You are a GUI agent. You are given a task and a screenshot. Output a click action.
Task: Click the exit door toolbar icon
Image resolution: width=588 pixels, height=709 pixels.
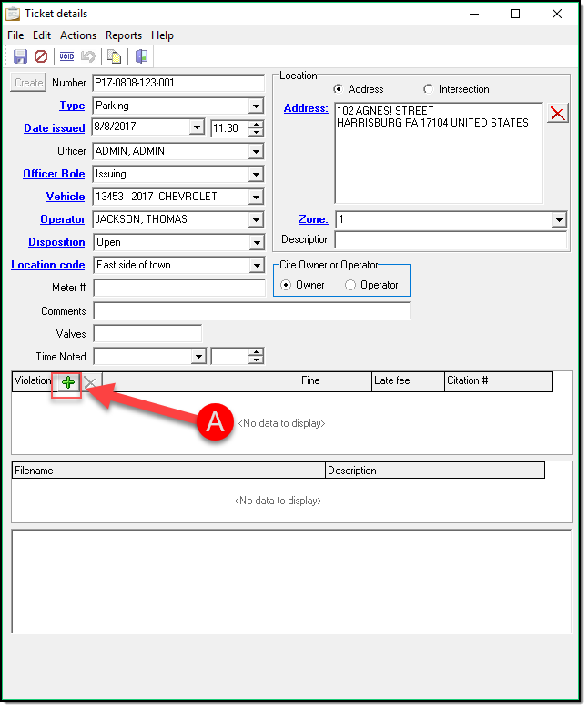[141, 56]
